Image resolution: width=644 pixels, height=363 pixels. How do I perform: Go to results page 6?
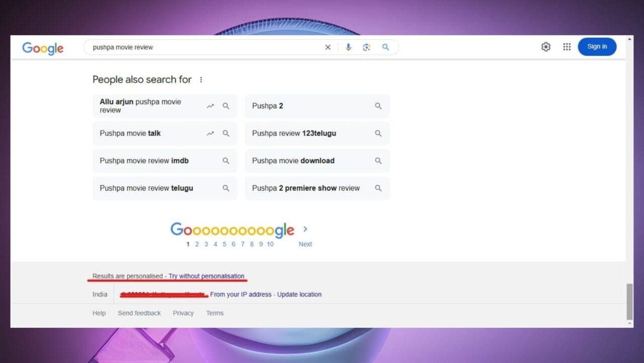(x=233, y=244)
